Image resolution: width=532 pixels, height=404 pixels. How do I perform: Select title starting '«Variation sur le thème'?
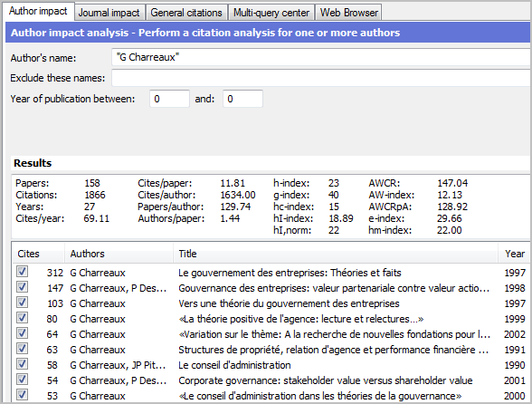coord(335,334)
